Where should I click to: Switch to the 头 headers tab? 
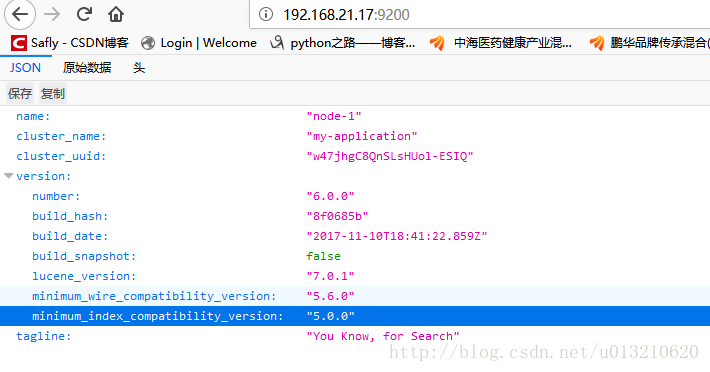(139, 68)
